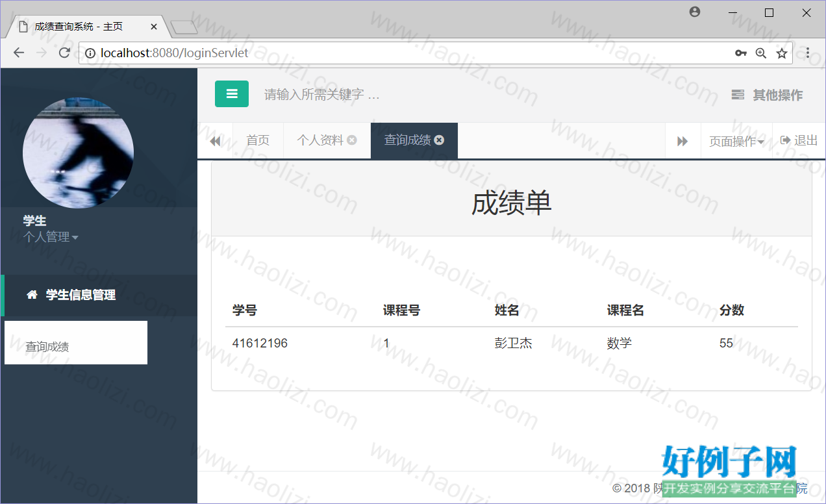Viewport: 826px width, 504px height.
Task: Click the 学生 role label in the sidebar
Action: click(x=34, y=221)
